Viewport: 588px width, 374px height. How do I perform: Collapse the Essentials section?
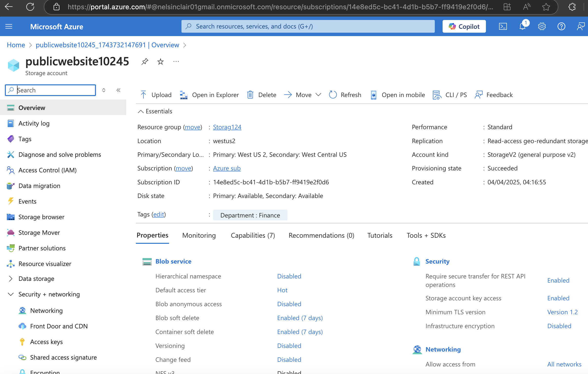point(155,111)
